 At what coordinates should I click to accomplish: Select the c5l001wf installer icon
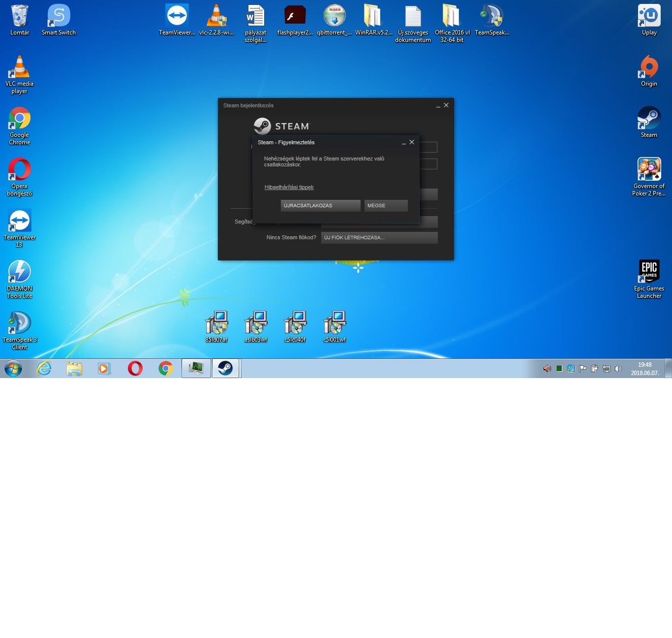[335, 327]
